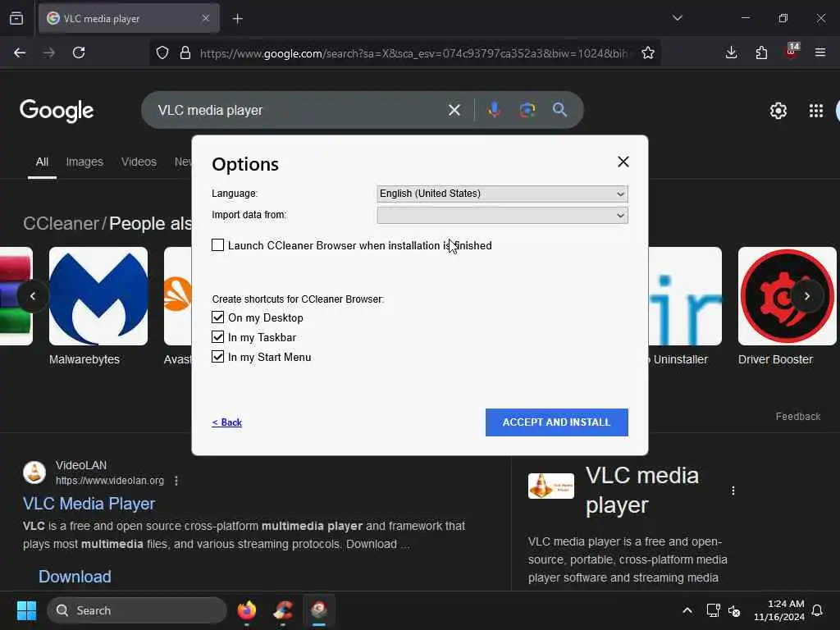Viewport: 840px width, 630px height.
Task: Open the Language dropdown
Action: click(503, 194)
